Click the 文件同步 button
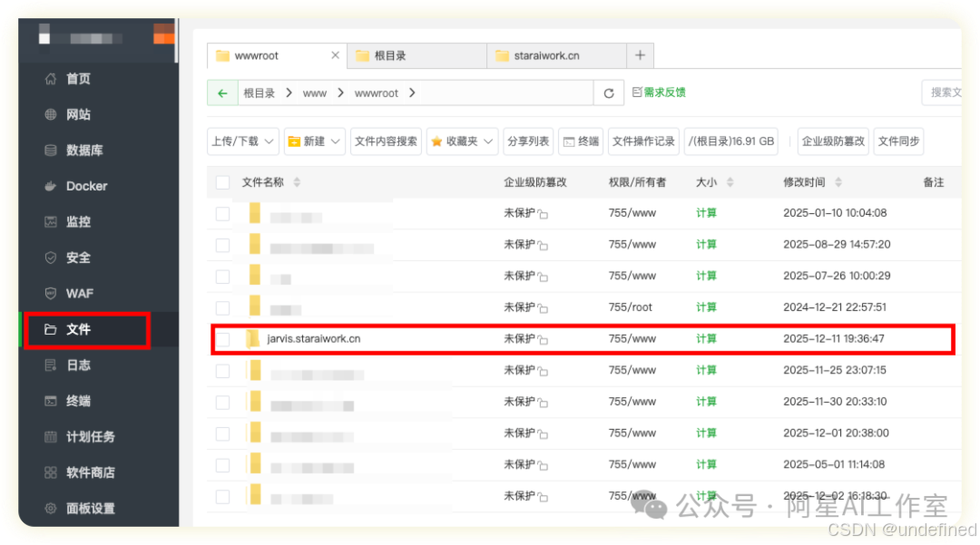 [898, 141]
